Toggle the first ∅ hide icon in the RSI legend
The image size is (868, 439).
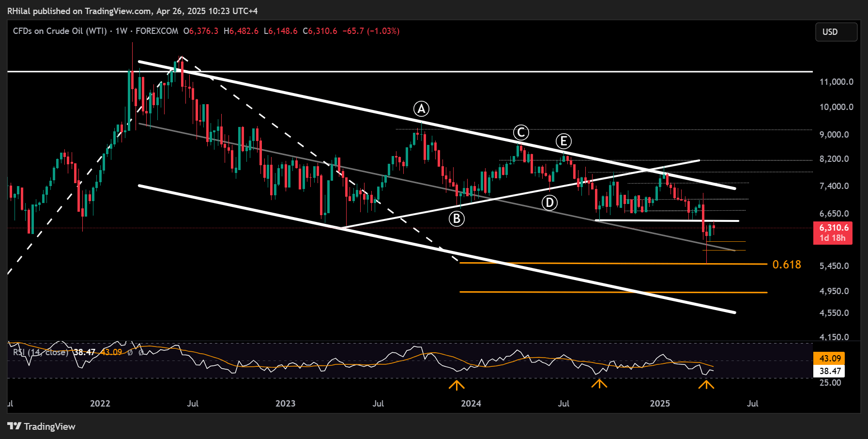point(130,353)
